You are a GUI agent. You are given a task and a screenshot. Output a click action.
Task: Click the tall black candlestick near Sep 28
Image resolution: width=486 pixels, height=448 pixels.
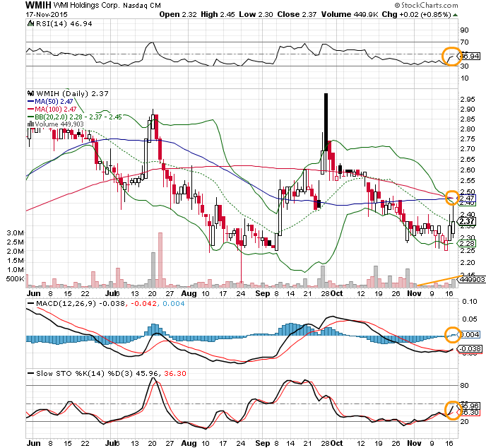click(326, 122)
